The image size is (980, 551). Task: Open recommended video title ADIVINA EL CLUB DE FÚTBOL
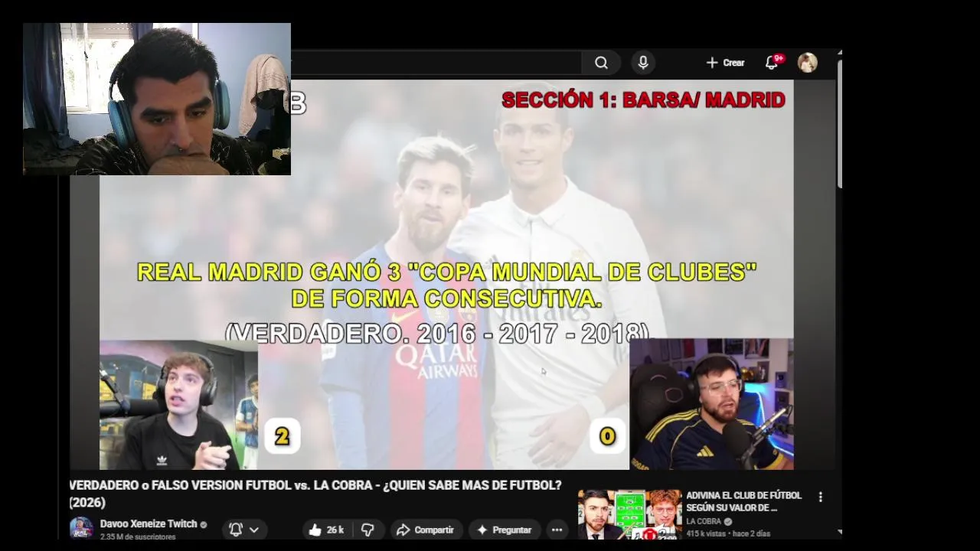(743, 501)
